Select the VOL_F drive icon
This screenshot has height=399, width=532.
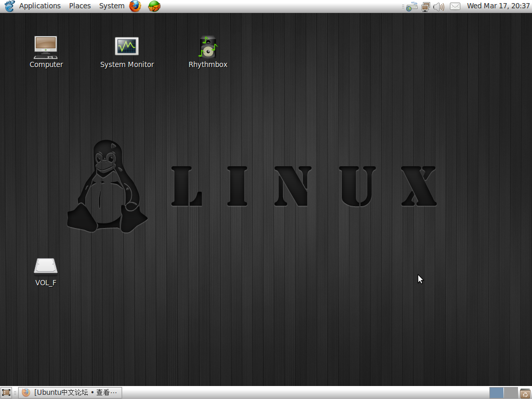pos(46,272)
